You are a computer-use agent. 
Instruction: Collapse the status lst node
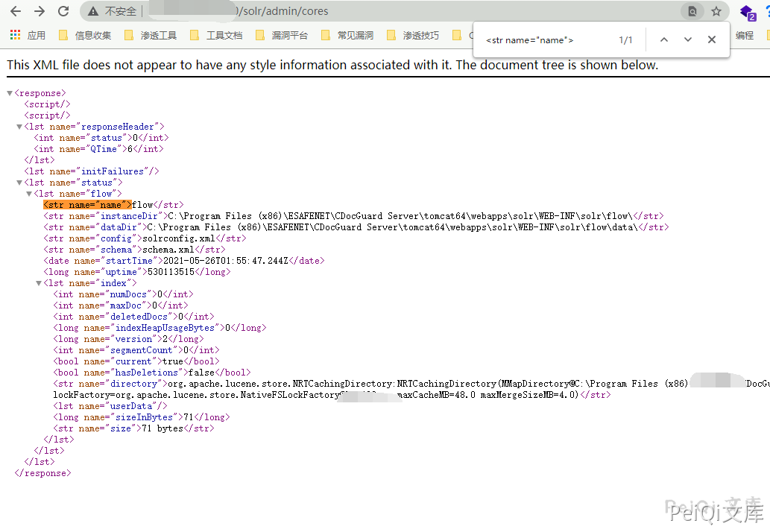point(19,183)
